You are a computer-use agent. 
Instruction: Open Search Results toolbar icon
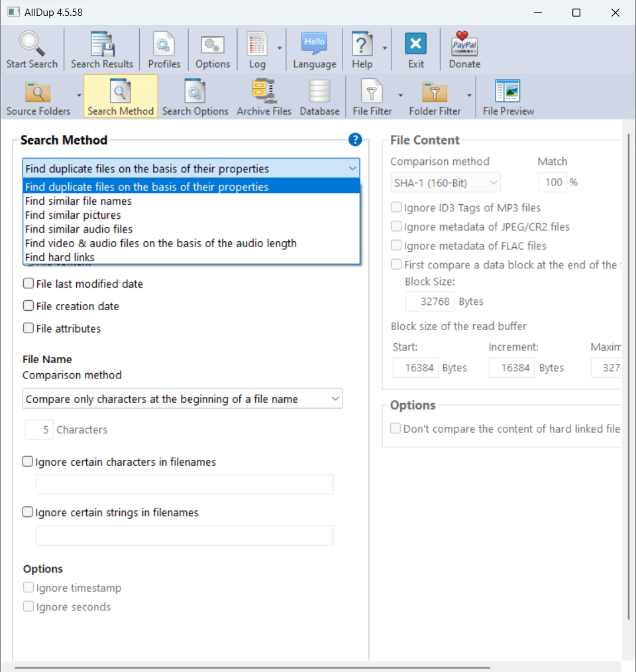pos(102,44)
